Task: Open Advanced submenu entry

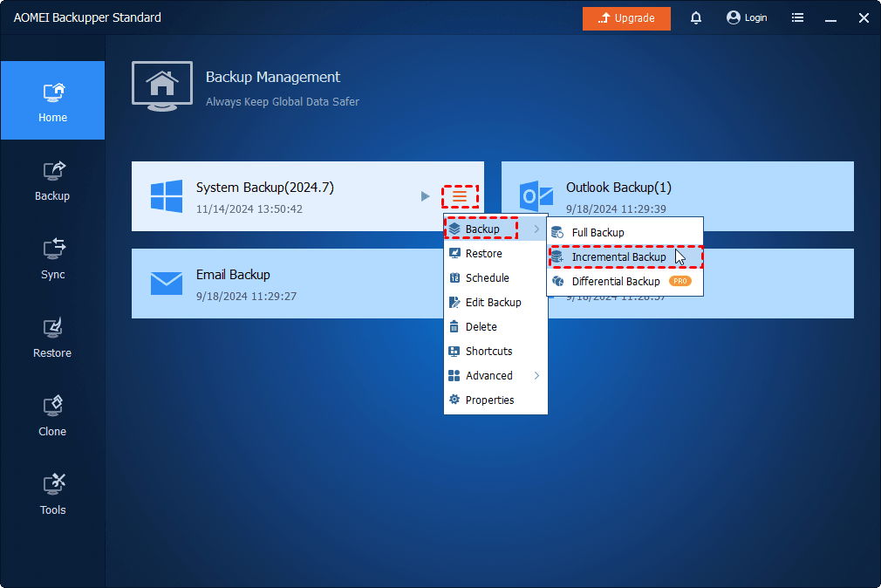Action: (x=495, y=375)
